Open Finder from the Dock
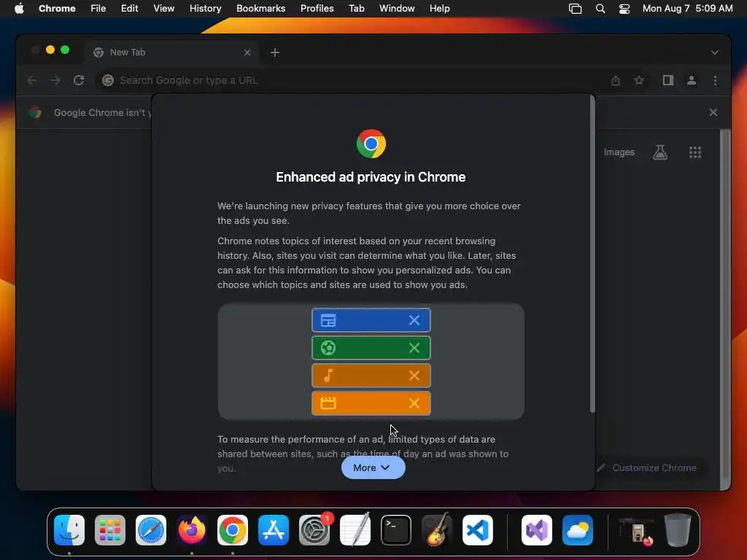 click(x=69, y=530)
